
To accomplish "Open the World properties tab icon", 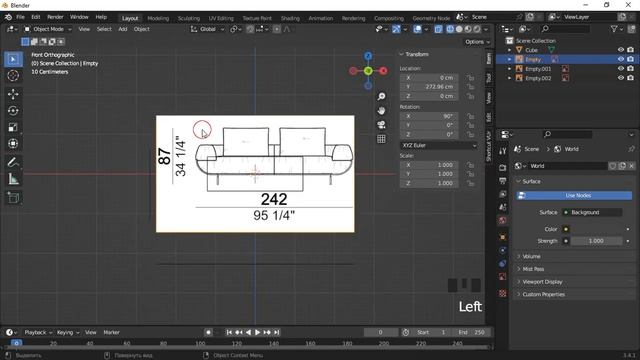I will coord(502,220).
